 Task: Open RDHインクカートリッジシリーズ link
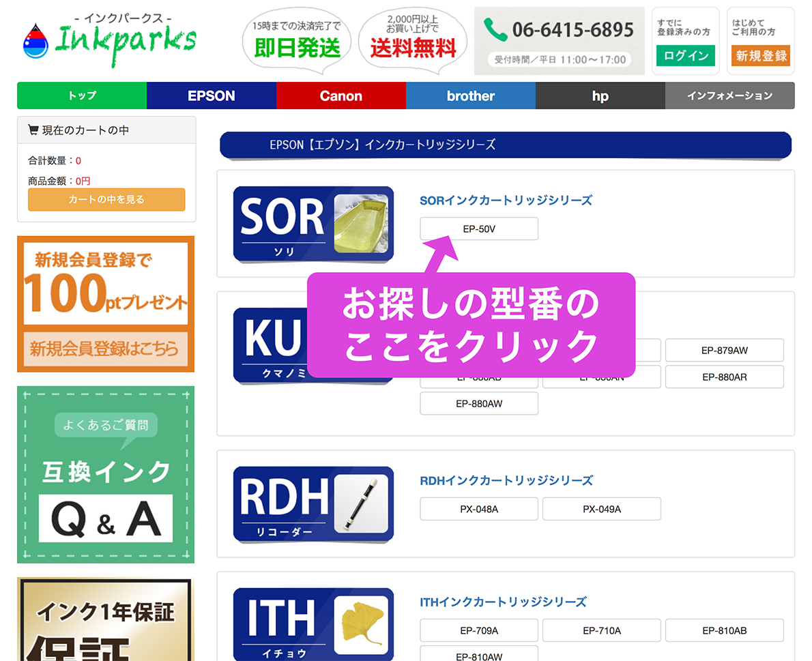click(506, 481)
